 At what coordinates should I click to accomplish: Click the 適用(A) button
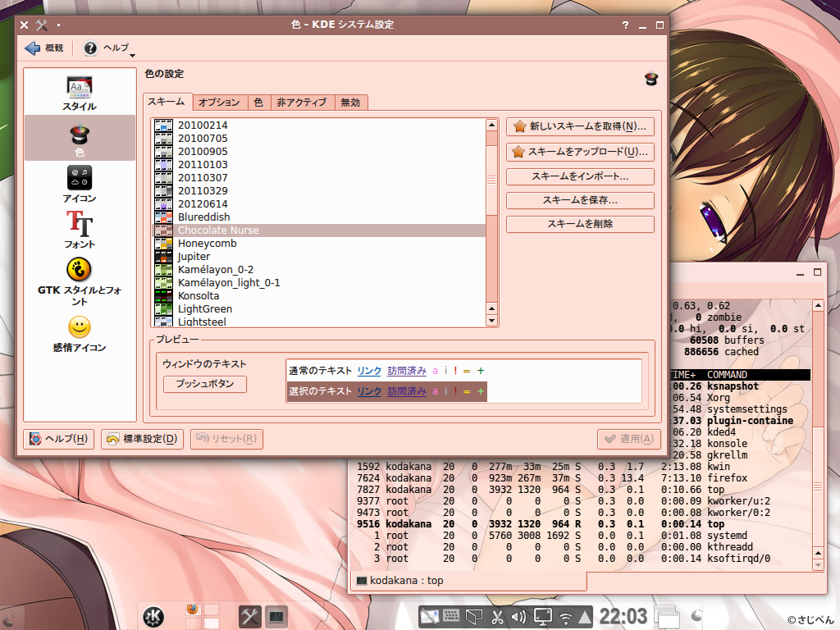coord(629,440)
